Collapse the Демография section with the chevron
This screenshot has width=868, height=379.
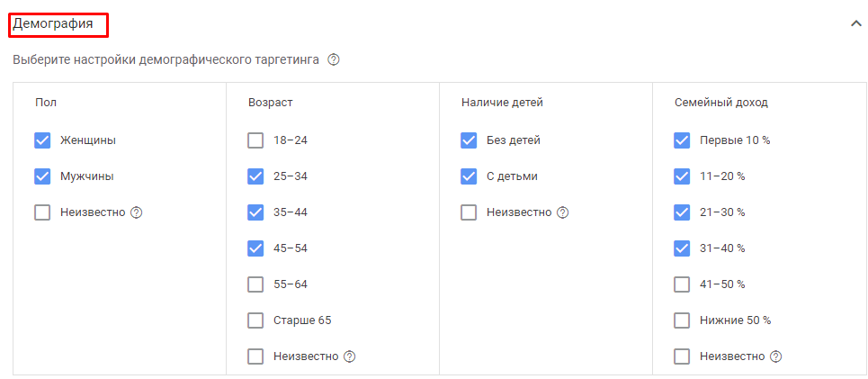pyautogui.click(x=855, y=24)
